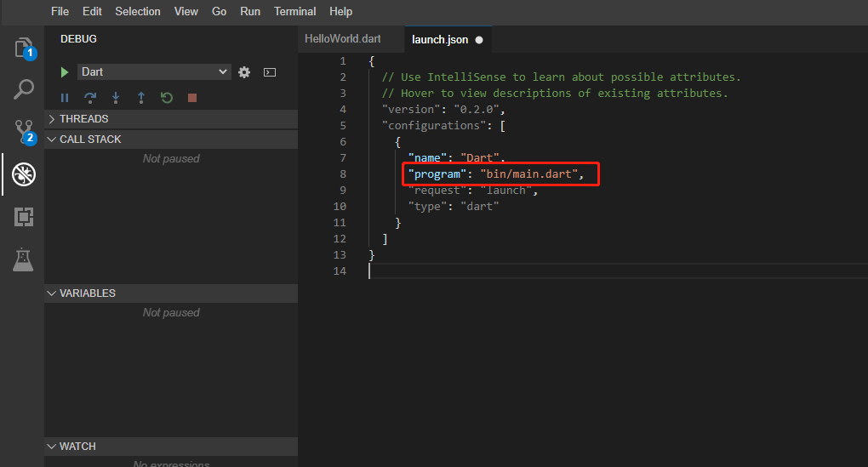
Task: Click line number 14 in the gutter
Action: click(340, 271)
